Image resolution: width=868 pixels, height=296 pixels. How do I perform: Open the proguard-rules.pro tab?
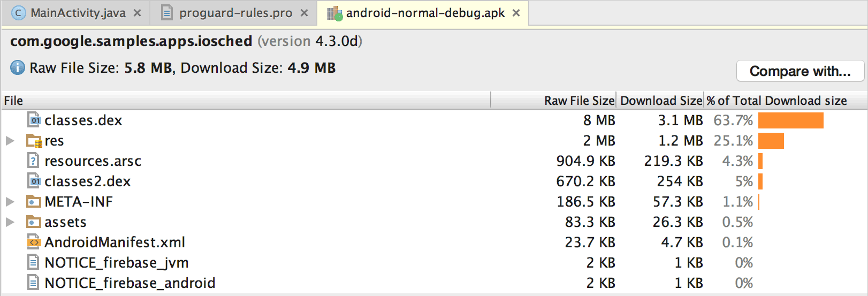(235, 13)
